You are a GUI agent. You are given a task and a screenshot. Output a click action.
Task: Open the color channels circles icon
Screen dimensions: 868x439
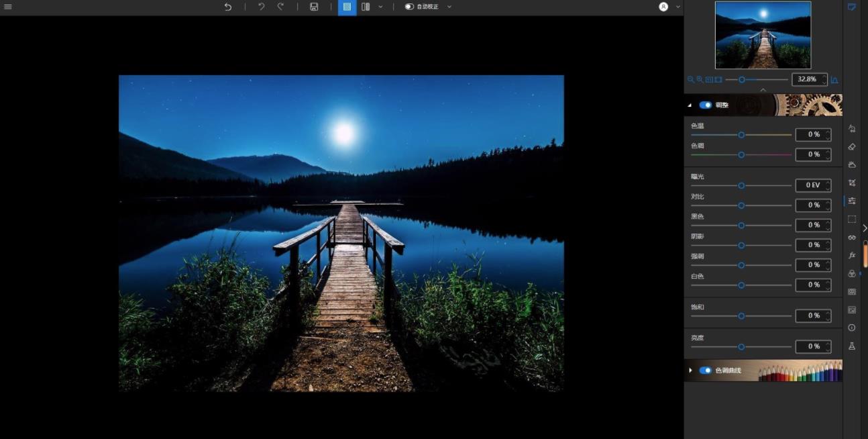(852, 274)
